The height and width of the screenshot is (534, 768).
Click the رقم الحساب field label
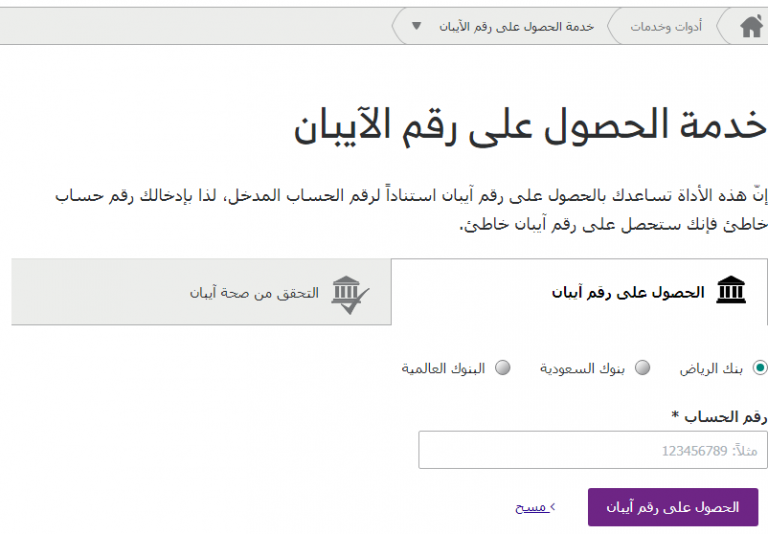pyautogui.click(x=719, y=417)
